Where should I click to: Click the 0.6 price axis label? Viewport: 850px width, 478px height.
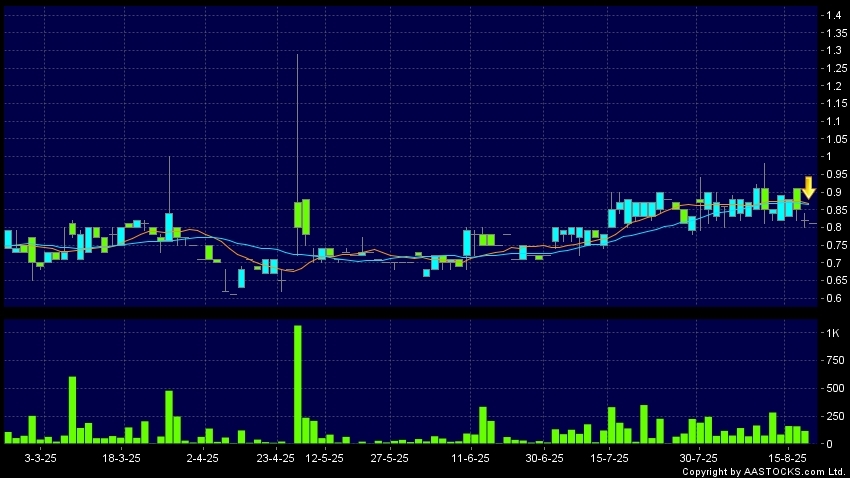[x=834, y=298]
